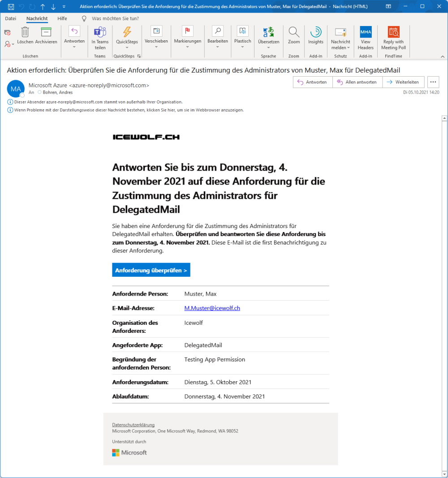
Task: Click the Verschieben move icon
Action: (x=156, y=31)
